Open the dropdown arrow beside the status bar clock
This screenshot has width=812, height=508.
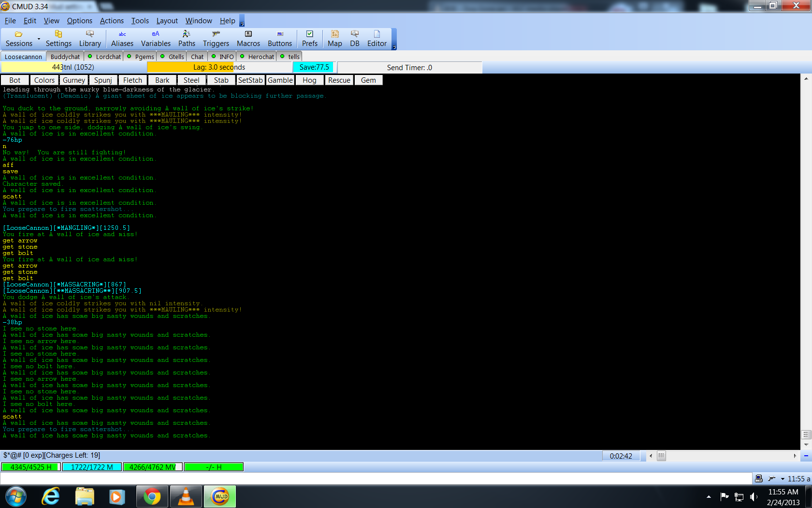click(x=783, y=479)
